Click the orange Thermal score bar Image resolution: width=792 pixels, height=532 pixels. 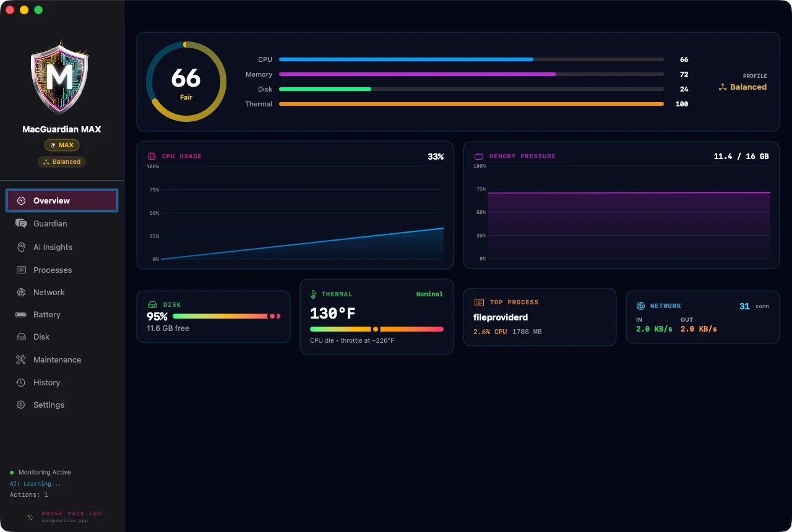[x=471, y=104]
